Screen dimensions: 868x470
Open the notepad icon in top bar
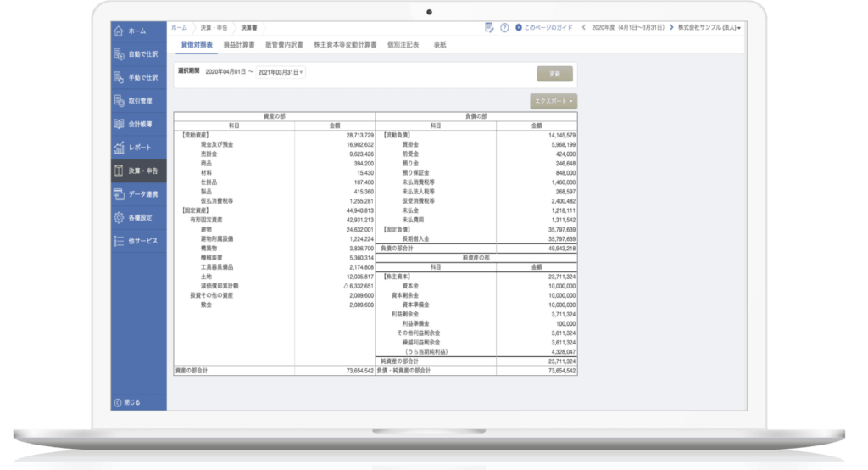coord(489,28)
